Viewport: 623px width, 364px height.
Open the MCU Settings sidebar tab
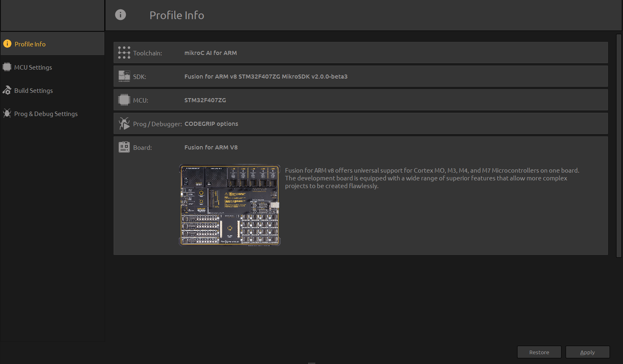pyautogui.click(x=53, y=67)
